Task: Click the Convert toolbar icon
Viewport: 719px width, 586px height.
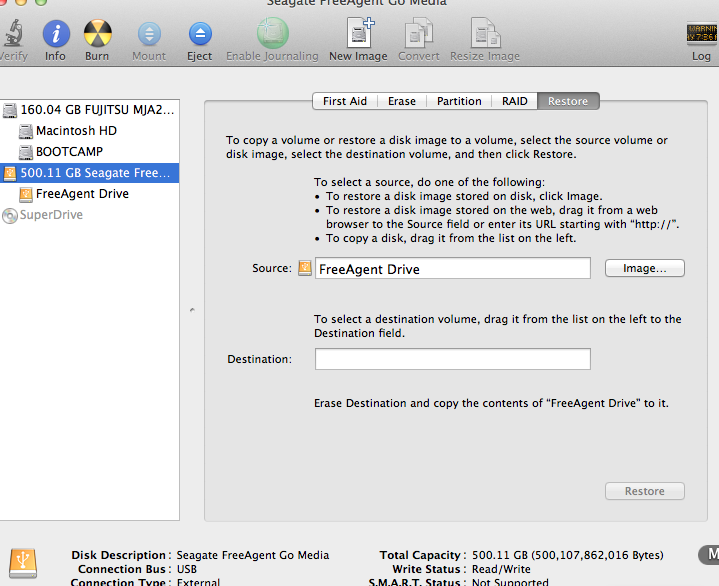Action: [419, 33]
